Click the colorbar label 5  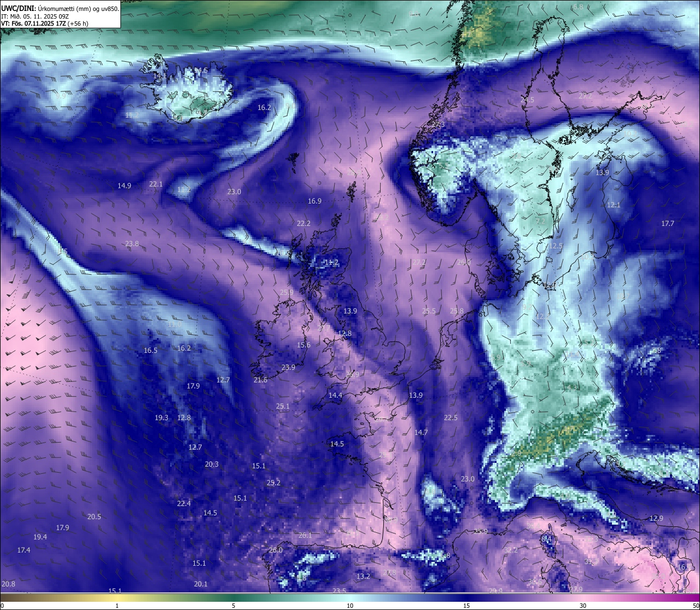234,606
